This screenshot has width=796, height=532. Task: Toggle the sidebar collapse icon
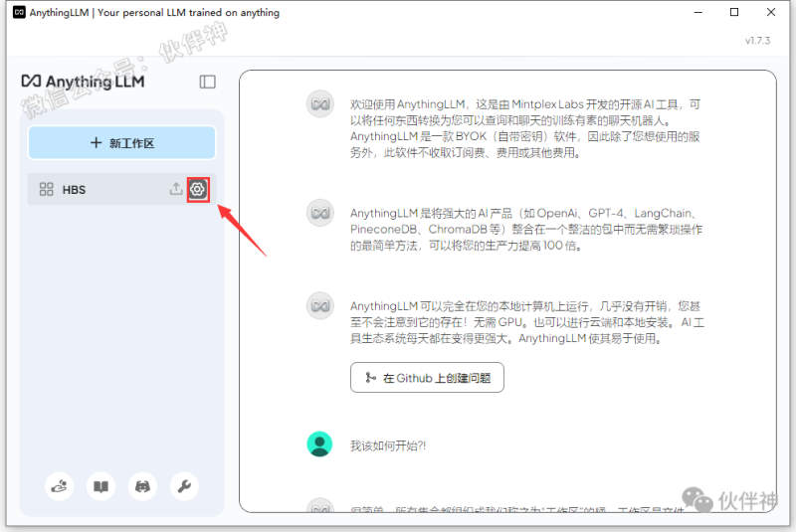point(207,82)
